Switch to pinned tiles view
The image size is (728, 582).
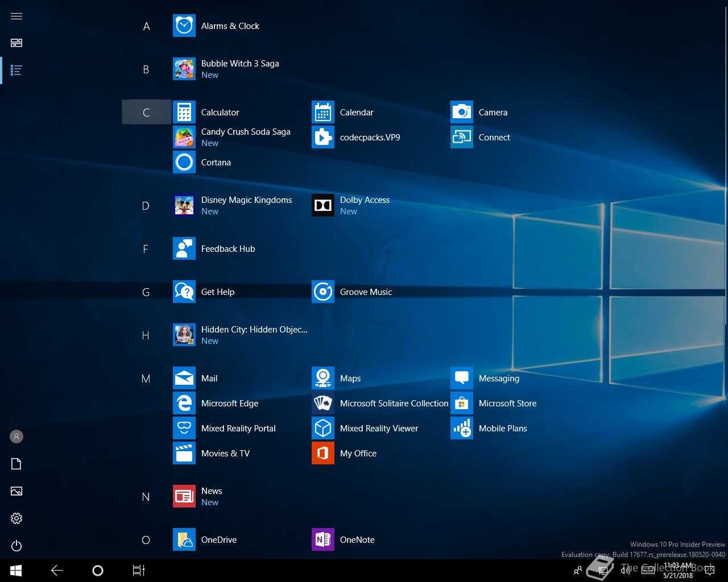[x=16, y=43]
